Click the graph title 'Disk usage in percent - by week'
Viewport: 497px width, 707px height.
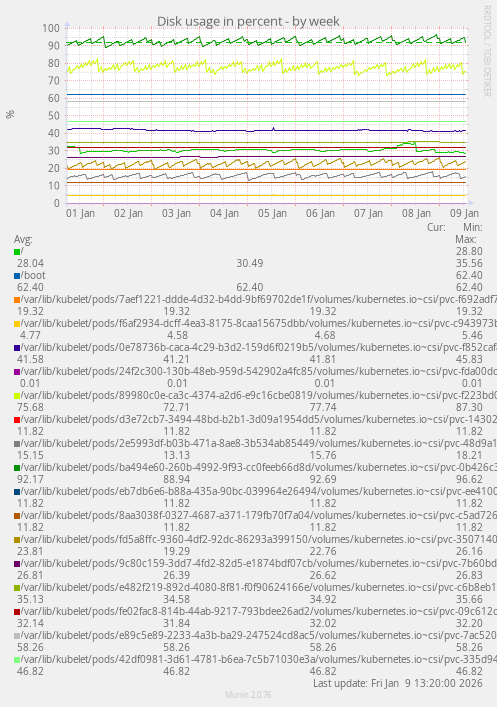[x=248, y=21]
